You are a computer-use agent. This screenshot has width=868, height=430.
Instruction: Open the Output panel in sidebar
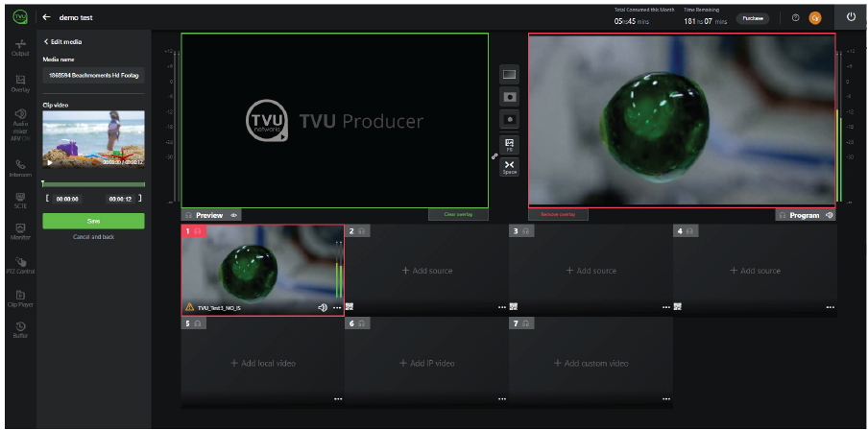tap(20, 47)
